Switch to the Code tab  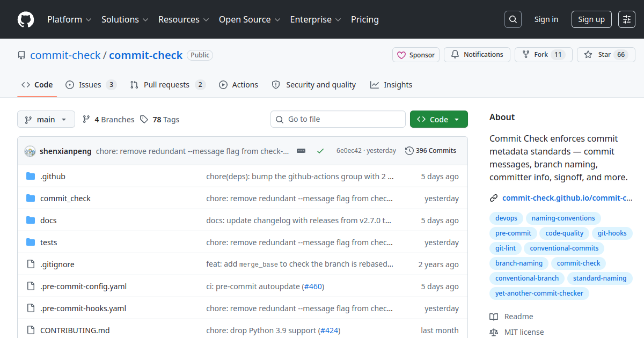[x=37, y=85]
